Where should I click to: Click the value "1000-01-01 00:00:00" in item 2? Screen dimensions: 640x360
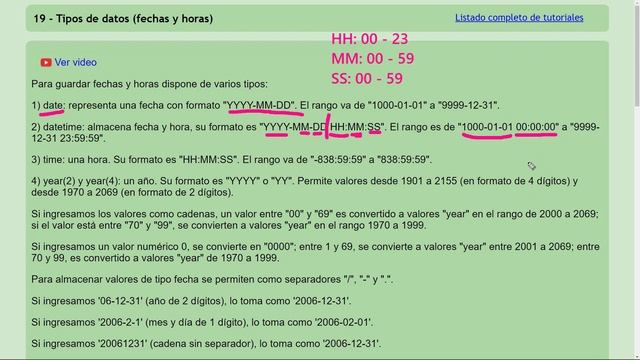coord(508,127)
